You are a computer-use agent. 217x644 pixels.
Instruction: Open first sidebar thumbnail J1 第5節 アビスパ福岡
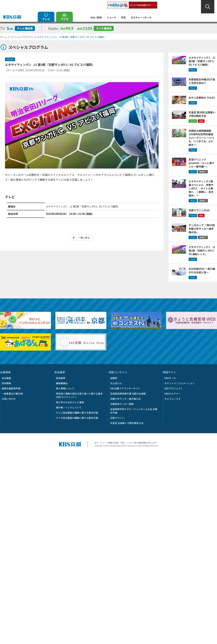point(179,60)
